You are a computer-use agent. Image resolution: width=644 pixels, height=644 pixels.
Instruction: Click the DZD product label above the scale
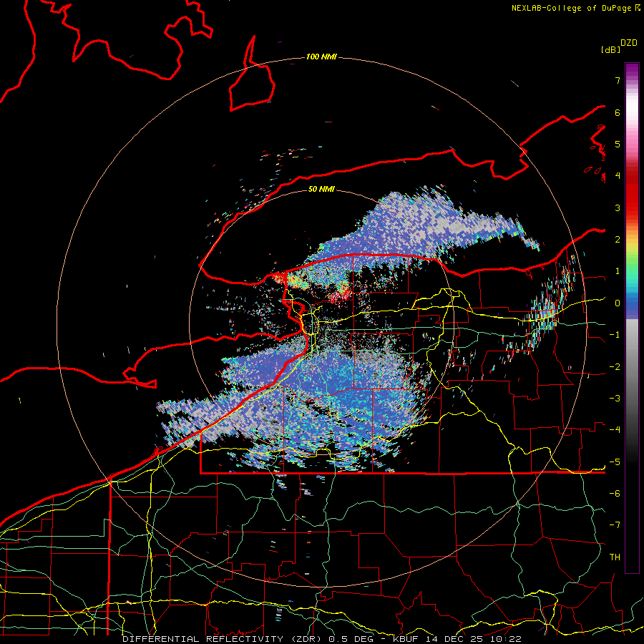[629, 43]
